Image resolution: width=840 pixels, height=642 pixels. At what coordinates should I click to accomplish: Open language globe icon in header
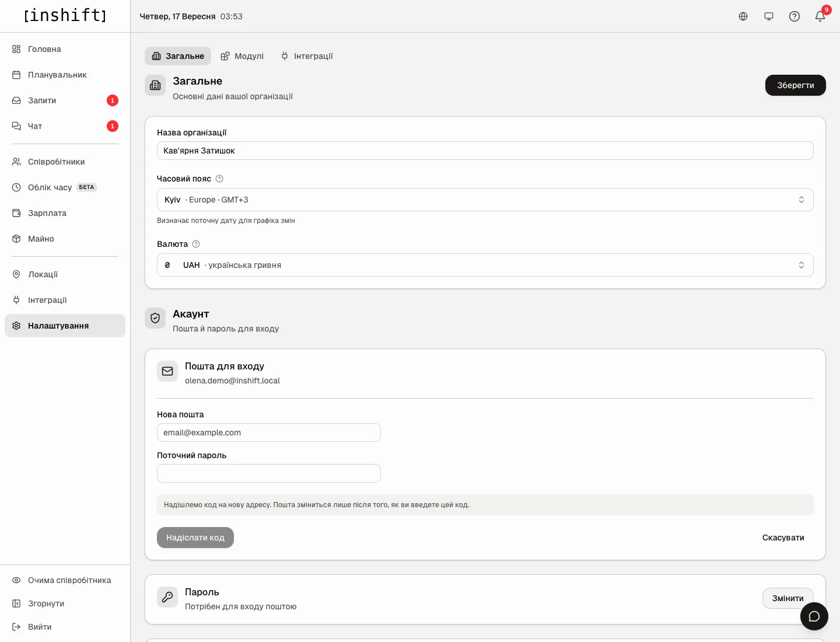point(743,16)
